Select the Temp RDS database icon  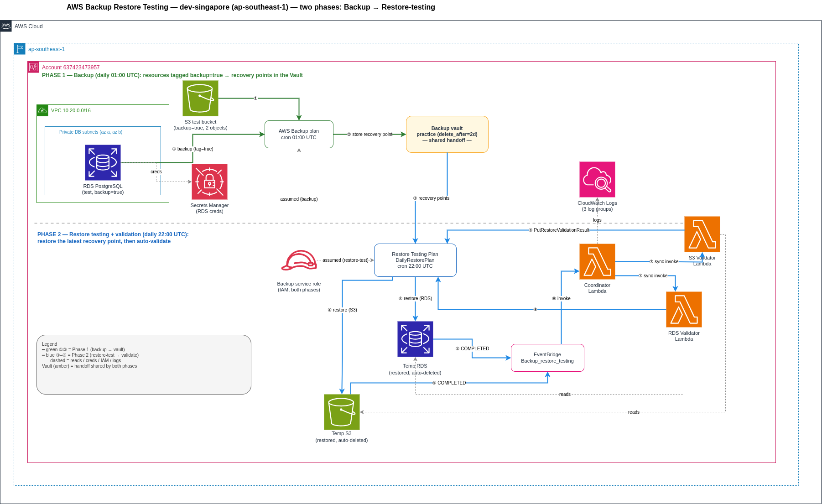point(415,339)
